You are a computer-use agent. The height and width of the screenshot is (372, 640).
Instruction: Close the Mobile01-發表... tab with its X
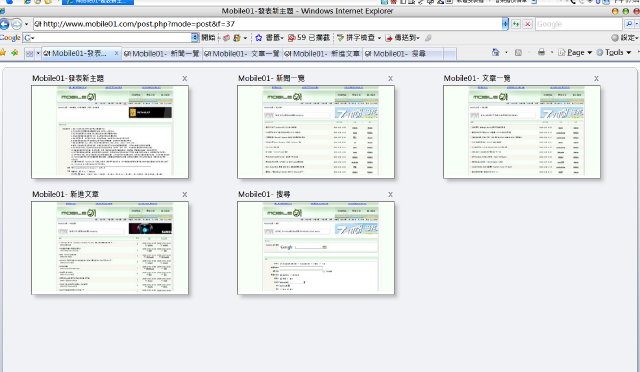click(116, 53)
